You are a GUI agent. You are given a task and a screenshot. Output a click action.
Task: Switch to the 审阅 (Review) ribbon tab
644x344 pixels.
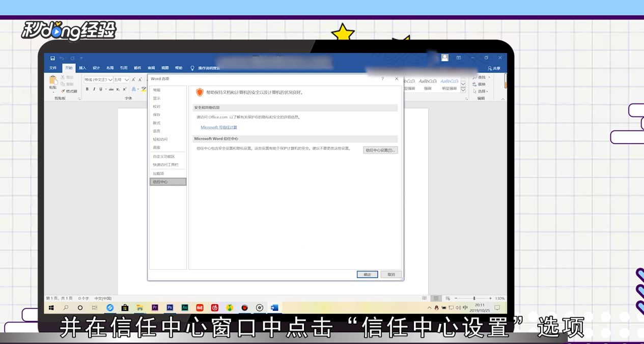coord(151,68)
